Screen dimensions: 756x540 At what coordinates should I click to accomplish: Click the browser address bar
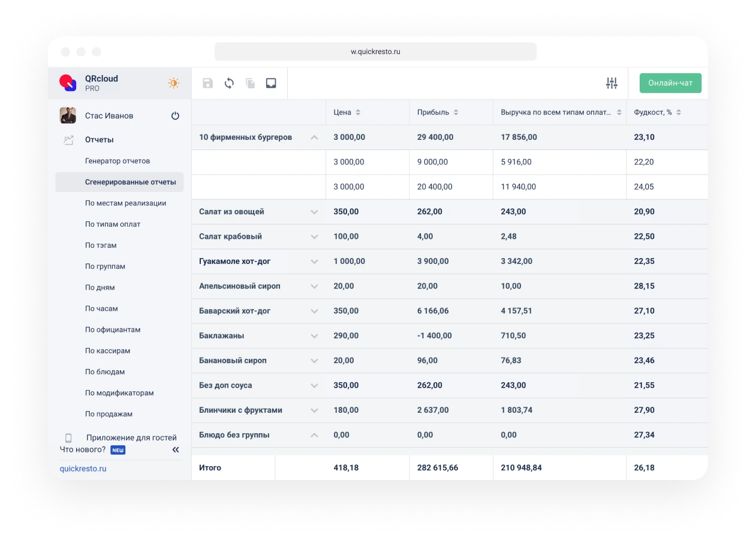(375, 52)
